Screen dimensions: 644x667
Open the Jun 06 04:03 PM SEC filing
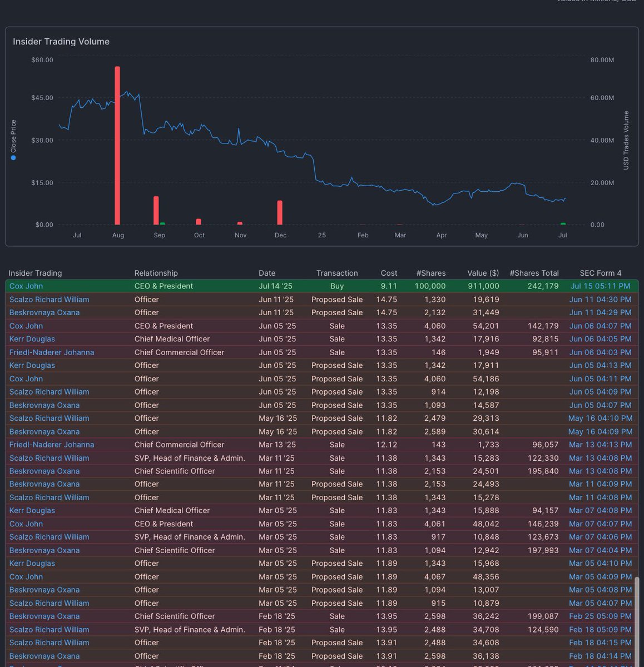[601, 352]
